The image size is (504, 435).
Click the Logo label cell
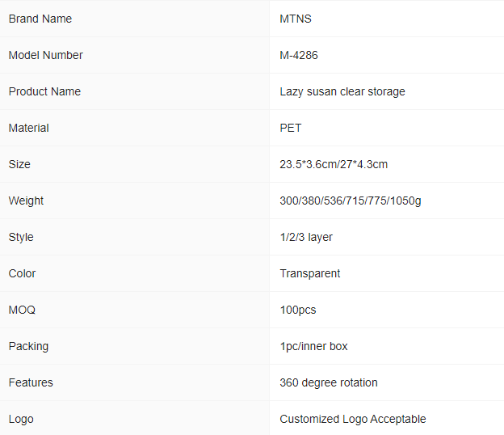point(134,419)
